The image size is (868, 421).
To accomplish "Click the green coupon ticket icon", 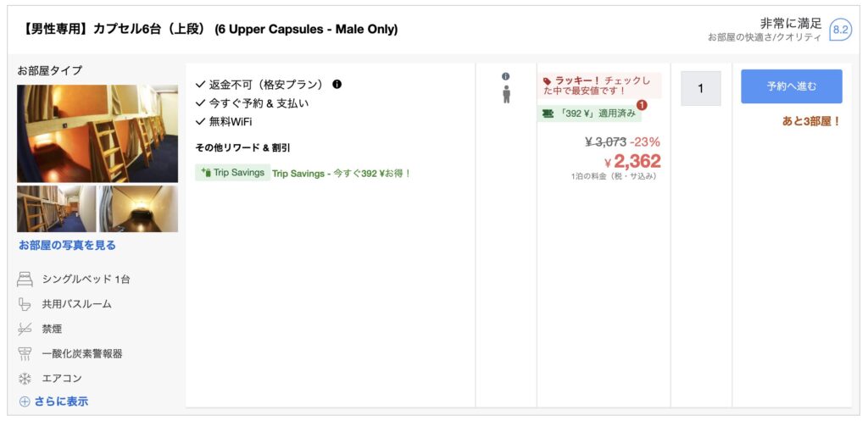I will pos(548,113).
